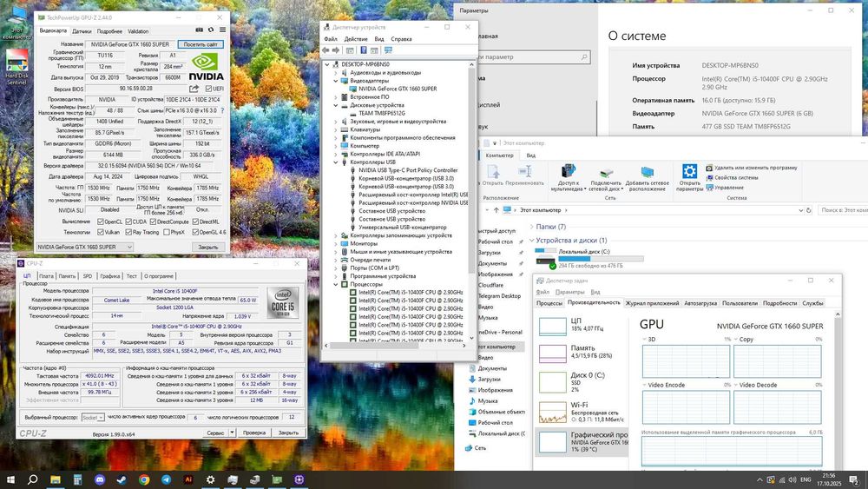Open Discord from the taskbar
868x489 pixels.
pyautogui.click(x=100, y=479)
